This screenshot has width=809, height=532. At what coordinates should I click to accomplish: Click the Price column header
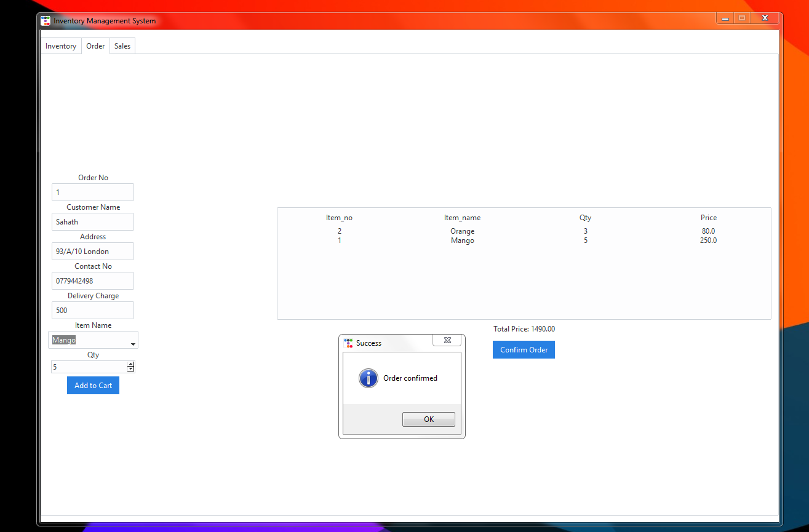click(709, 218)
